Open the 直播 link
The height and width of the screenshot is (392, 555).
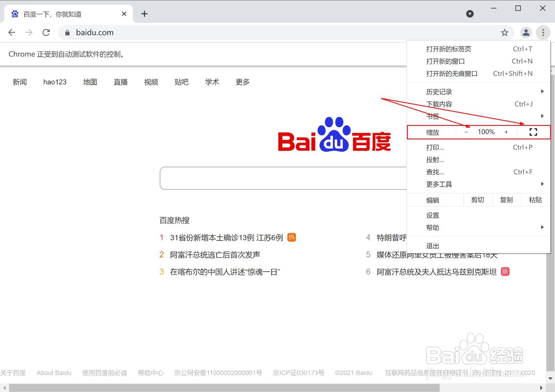tap(121, 82)
